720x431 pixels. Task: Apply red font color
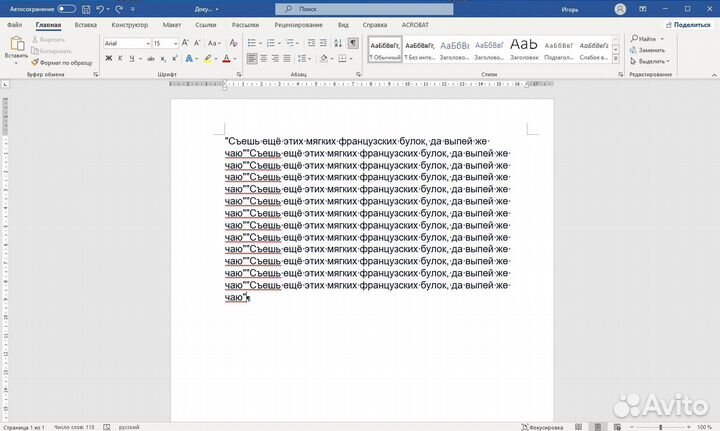[226, 58]
